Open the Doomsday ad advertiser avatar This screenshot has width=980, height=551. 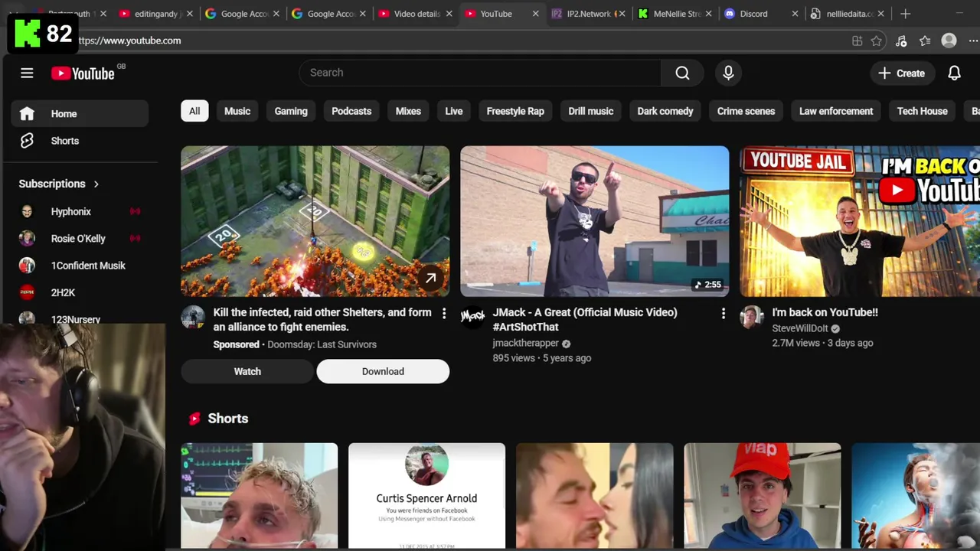(193, 317)
